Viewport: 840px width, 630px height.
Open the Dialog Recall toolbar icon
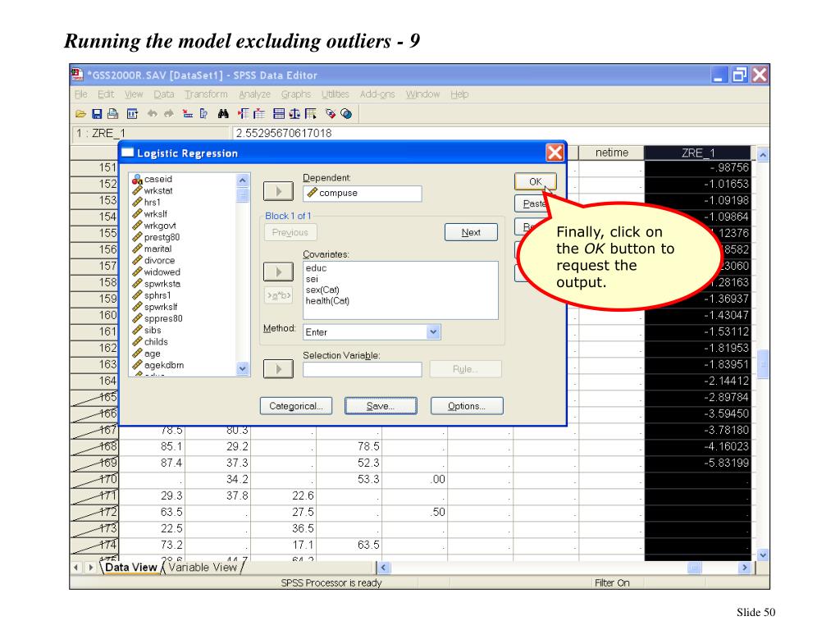coord(132,113)
